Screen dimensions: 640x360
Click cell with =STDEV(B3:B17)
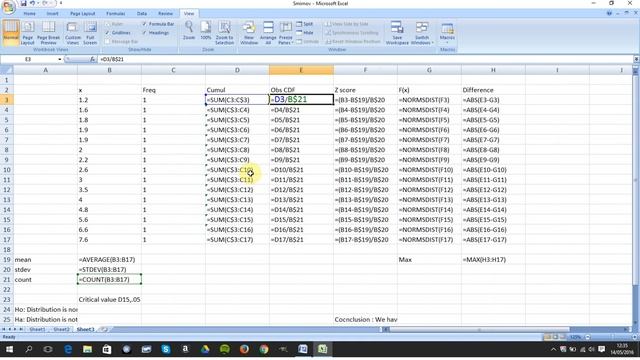(x=109, y=269)
